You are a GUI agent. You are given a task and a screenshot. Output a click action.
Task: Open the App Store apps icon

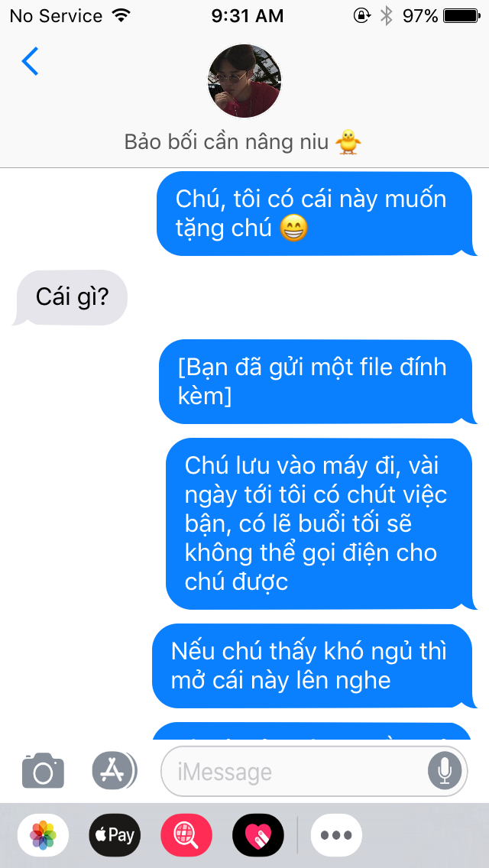114,770
